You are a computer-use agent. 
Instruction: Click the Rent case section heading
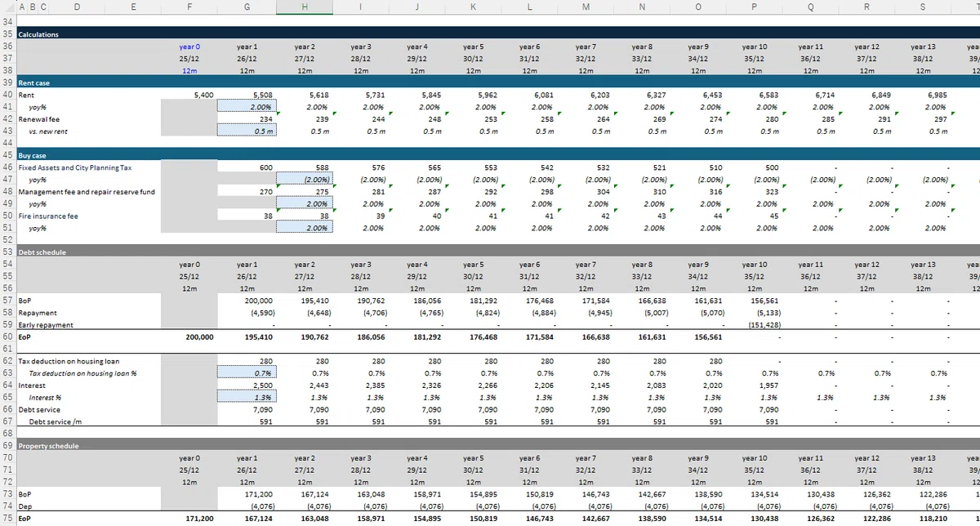[x=34, y=83]
